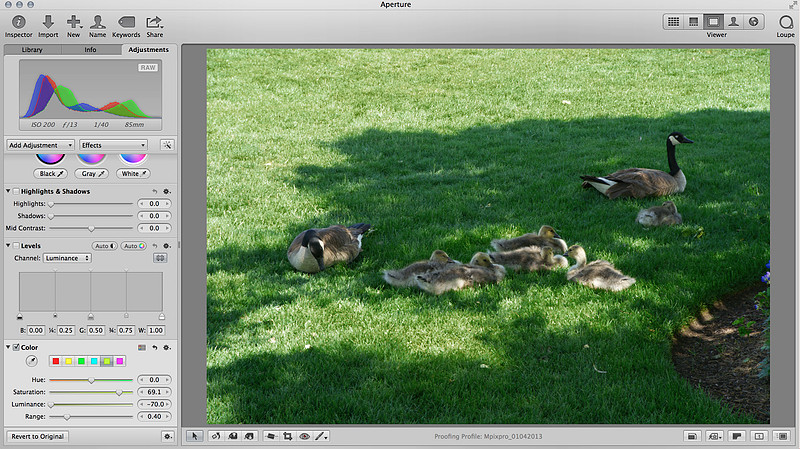Change the Levels Channel Luminance dropdown
The height and width of the screenshot is (449, 800).
(x=67, y=258)
